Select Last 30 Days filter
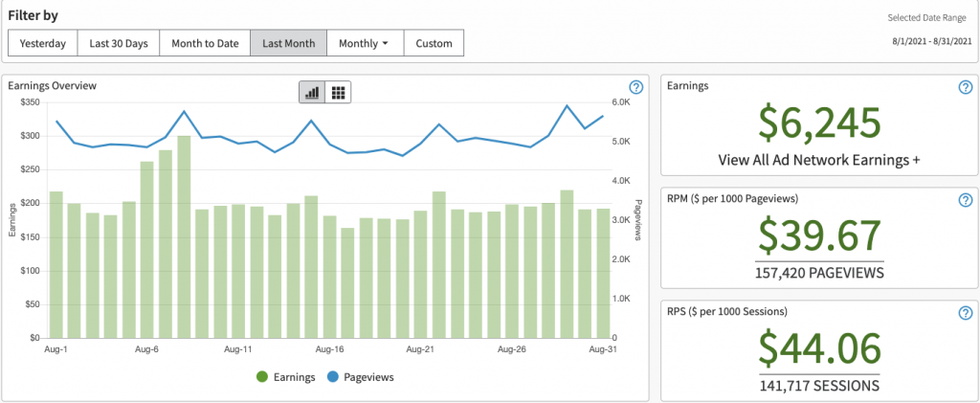Screen dimensions: 980x403 119,43
